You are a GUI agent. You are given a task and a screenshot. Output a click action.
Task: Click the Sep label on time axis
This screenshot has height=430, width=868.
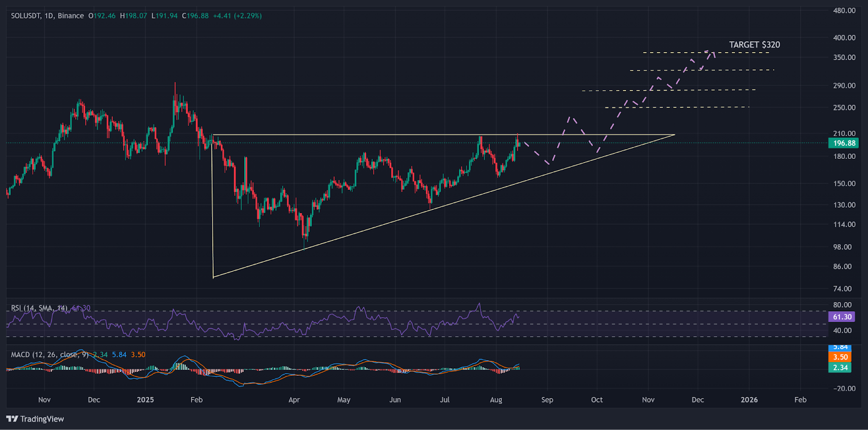tap(547, 400)
